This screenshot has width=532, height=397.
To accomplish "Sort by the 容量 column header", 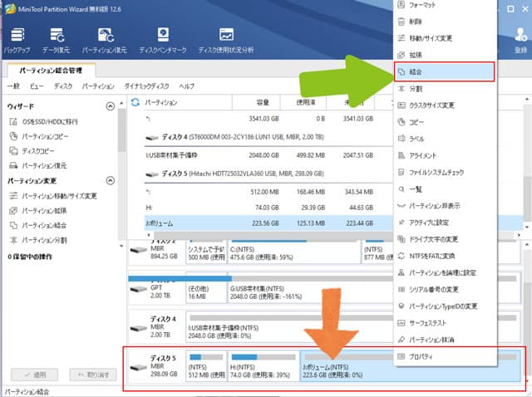I will tap(257, 102).
